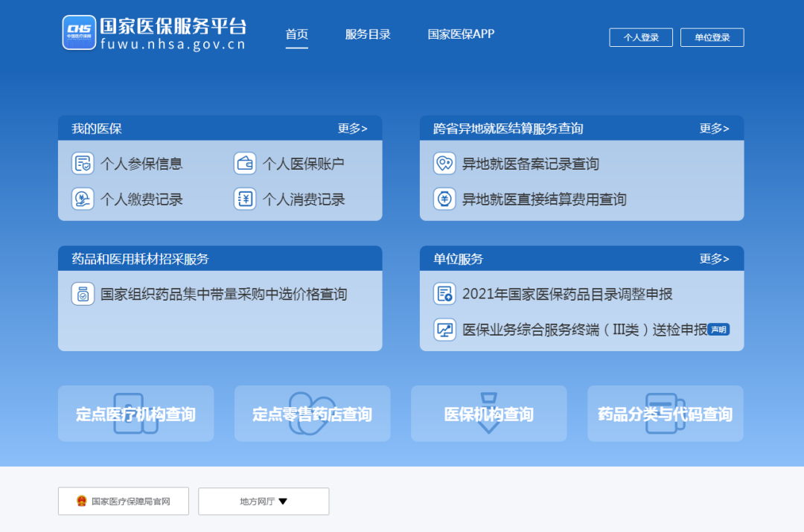Click the 医保业务综合服务终端 chart icon

pyautogui.click(x=444, y=330)
